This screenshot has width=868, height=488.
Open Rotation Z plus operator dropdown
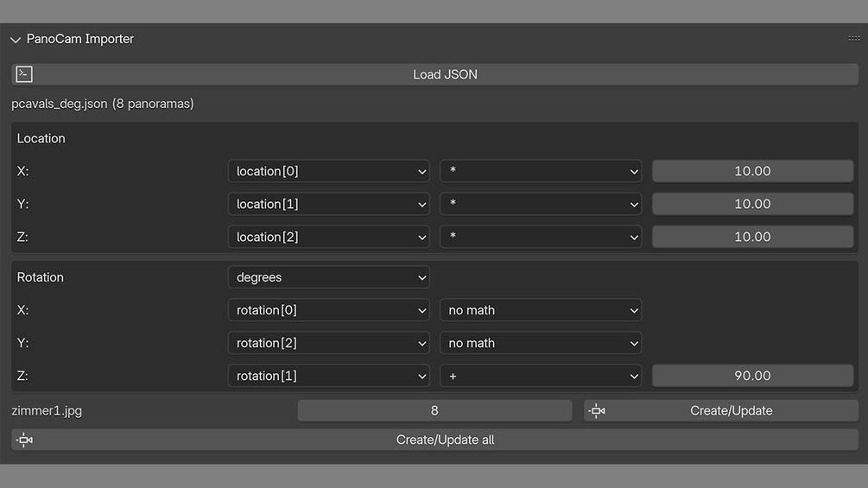pos(541,376)
